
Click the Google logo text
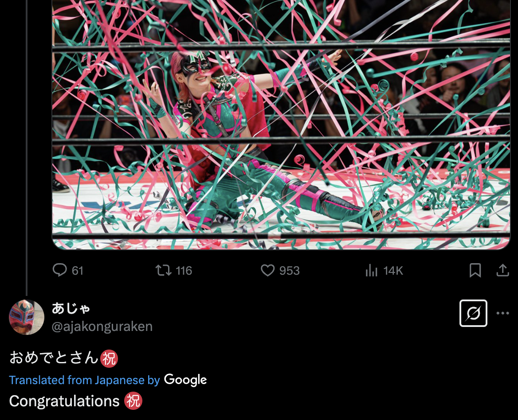tap(185, 380)
